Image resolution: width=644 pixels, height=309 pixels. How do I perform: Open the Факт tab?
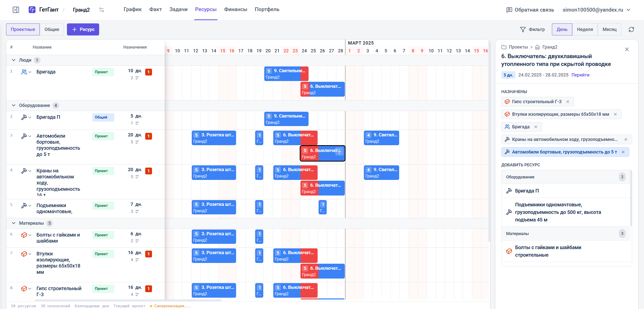click(156, 9)
